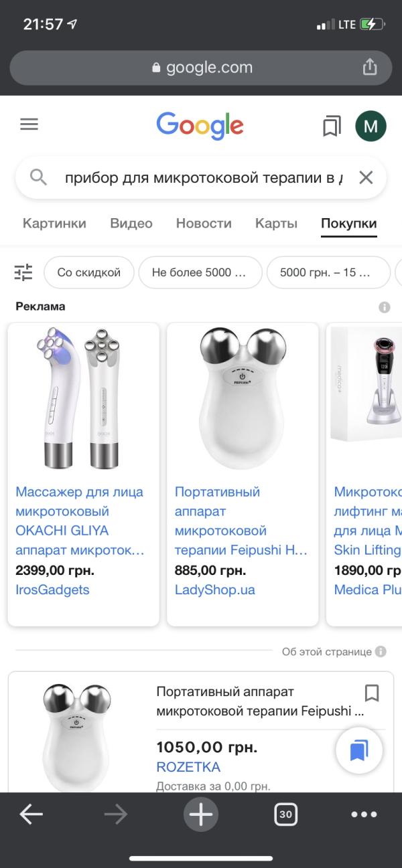Viewport: 402px width, 868px height.
Task: Open the IrosGadgets seller link
Action: [52, 590]
